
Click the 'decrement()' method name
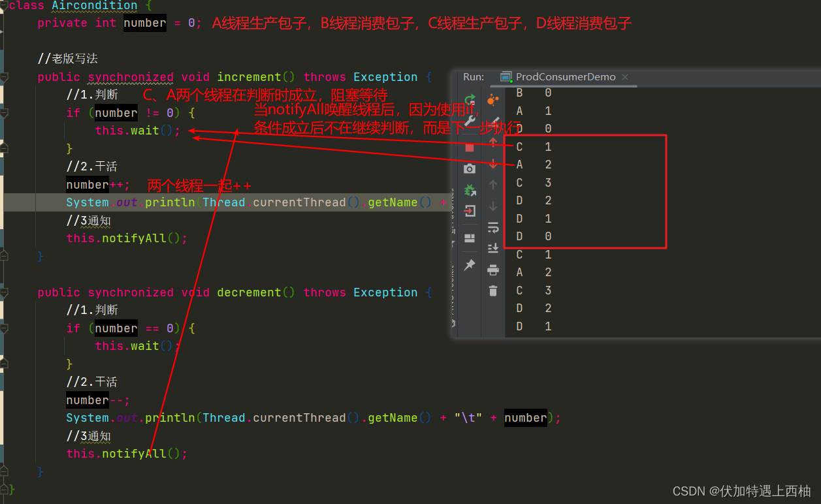click(256, 292)
